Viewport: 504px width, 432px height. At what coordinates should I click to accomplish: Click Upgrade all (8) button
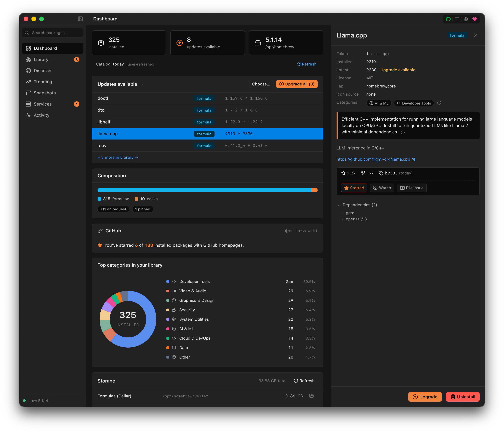(x=297, y=84)
